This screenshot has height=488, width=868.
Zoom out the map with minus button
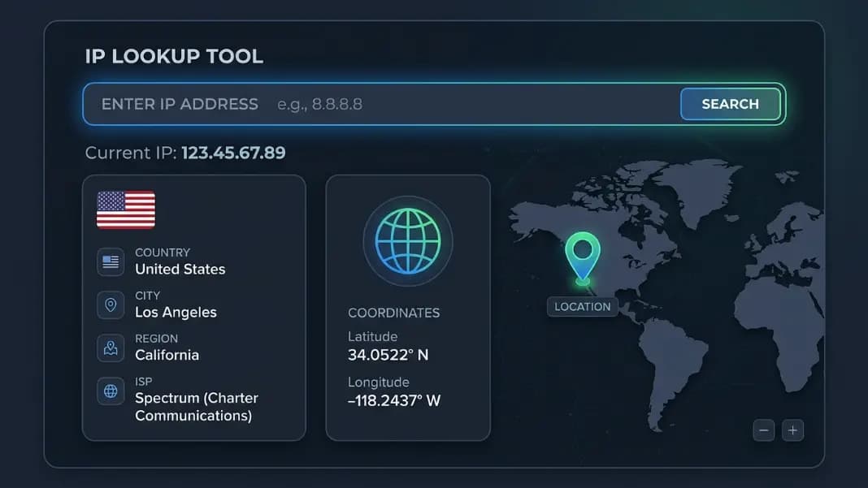tap(764, 430)
